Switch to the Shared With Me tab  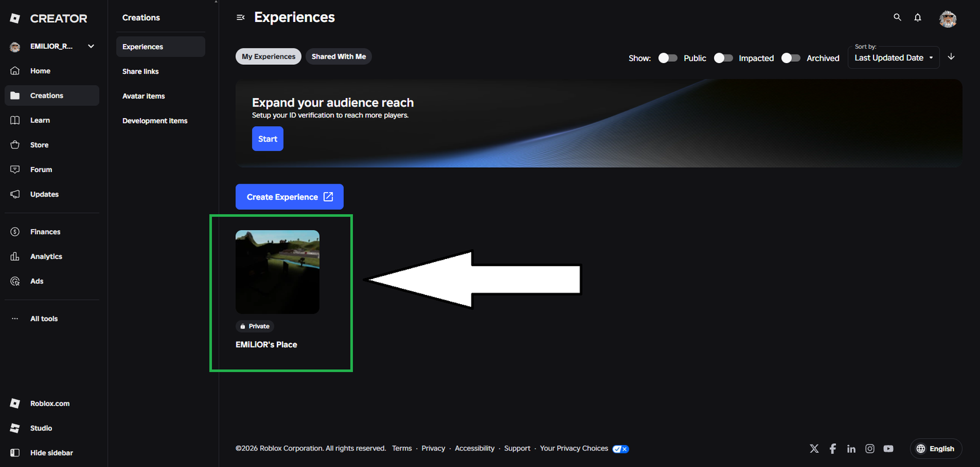click(339, 56)
